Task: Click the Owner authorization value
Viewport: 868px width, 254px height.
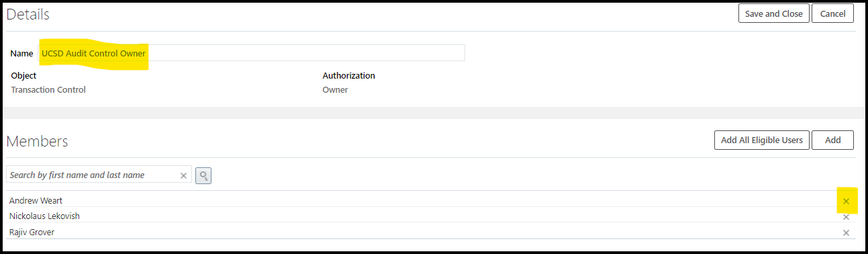Action: [335, 89]
